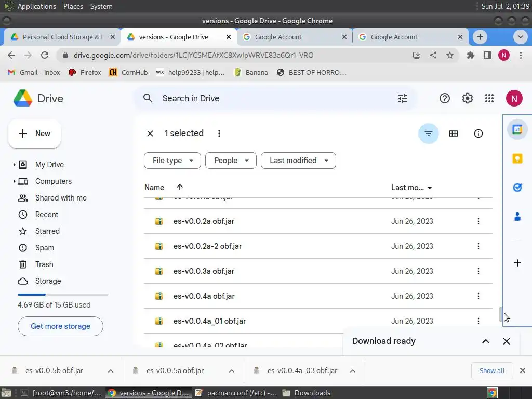Expand Computers tree
Image resolution: width=532 pixels, height=399 pixels.
point(14,181)
